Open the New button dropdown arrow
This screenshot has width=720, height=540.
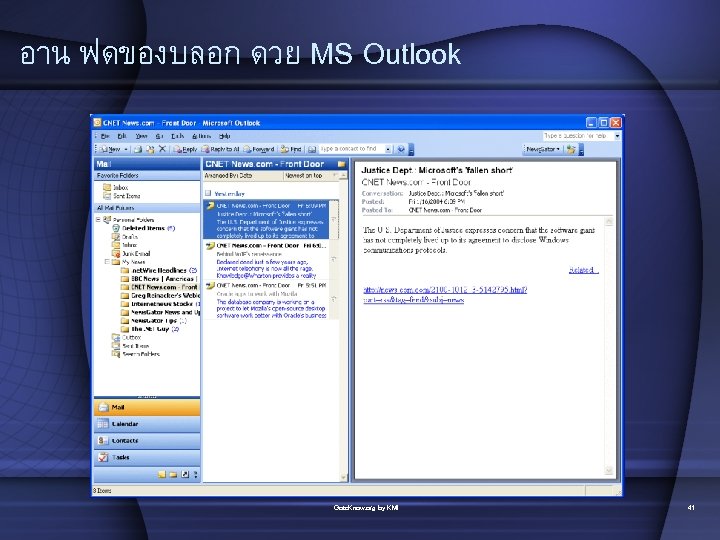pyautogui.click(x=126, y=149)
